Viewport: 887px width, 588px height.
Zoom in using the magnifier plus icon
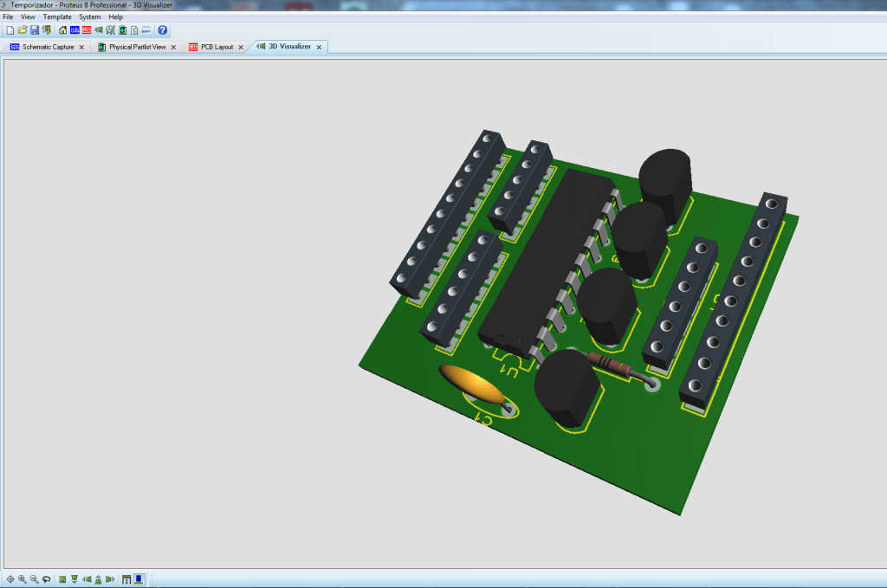coord(23,578)
